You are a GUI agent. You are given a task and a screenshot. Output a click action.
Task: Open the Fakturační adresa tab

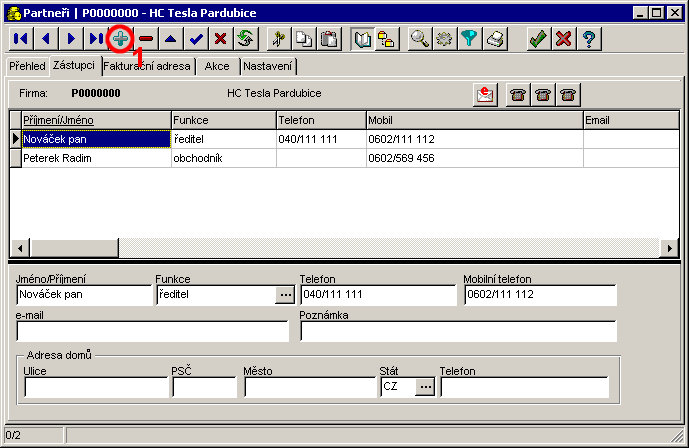(148, 67)
